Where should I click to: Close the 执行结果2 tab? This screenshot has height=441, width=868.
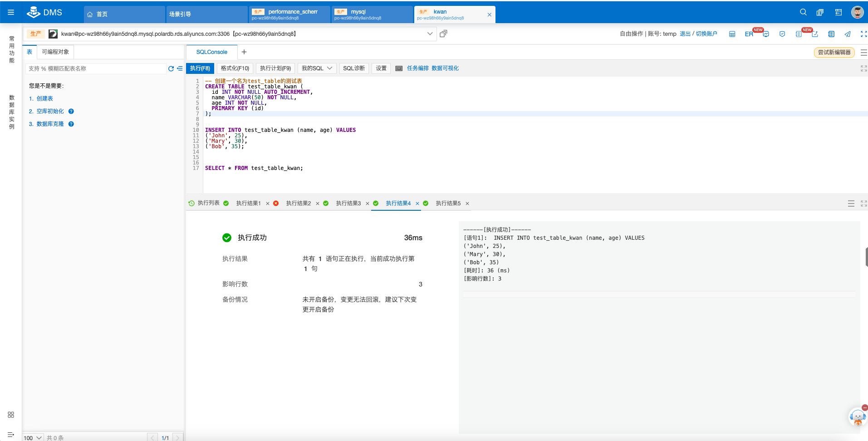[318, 204]
